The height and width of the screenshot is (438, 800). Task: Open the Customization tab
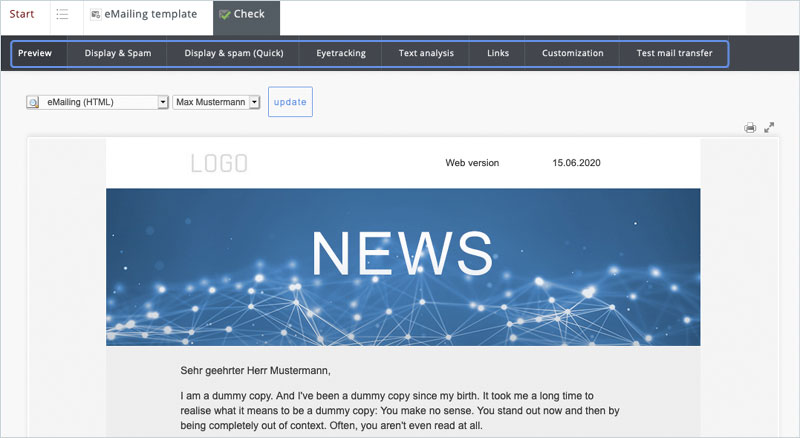coord(573,53)
